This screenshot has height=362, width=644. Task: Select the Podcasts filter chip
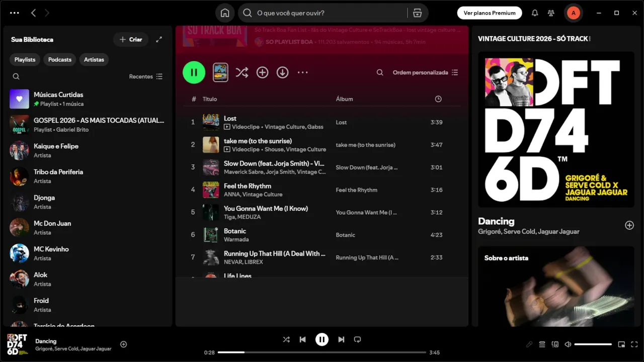pyautogui.click(x=60, y=59)
